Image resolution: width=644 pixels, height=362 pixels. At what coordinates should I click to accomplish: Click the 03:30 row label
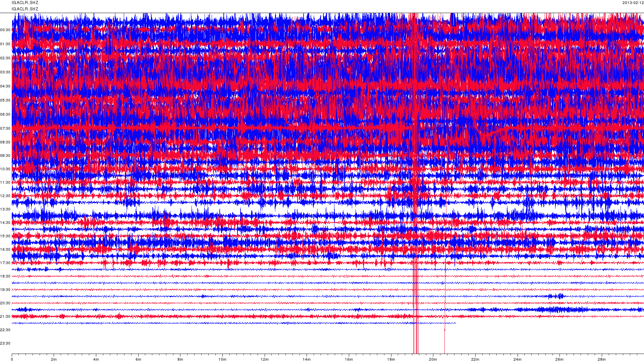[5, 72]
